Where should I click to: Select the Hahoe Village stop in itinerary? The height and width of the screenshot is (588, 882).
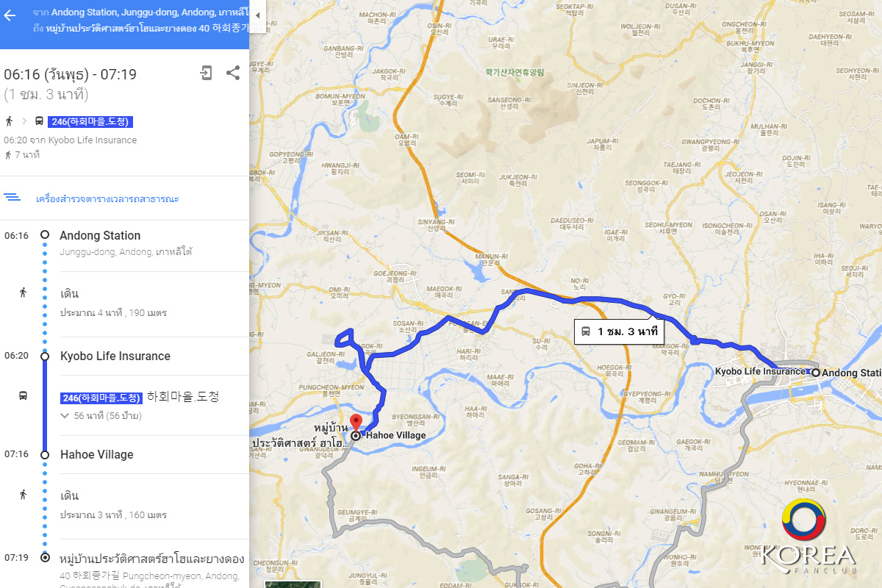(x=96, y=455)
